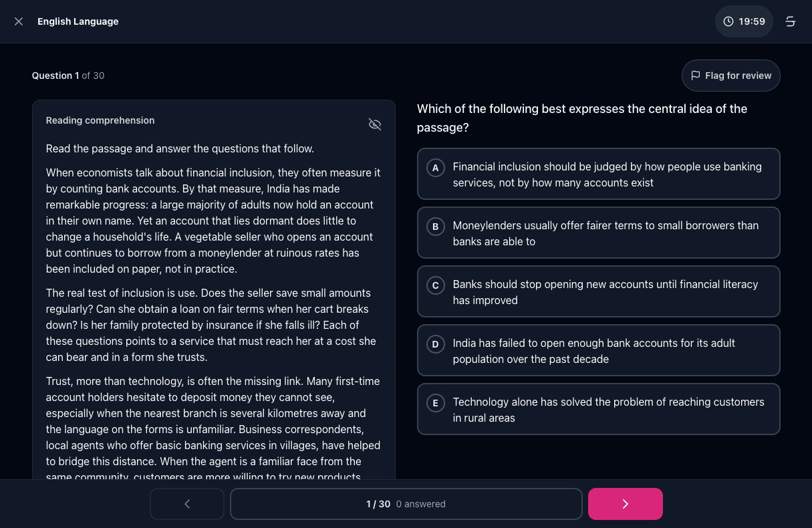
Task: Click the timer clock icon
Action: (728, 21)
